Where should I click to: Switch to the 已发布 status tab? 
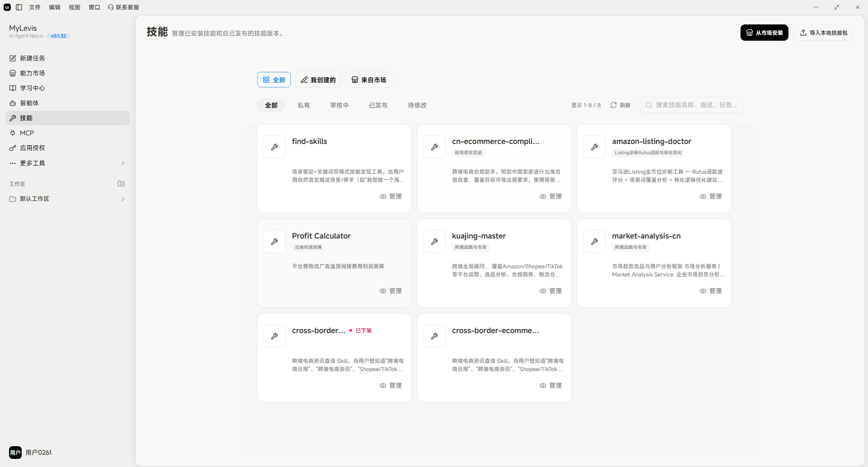pos(378,105)
